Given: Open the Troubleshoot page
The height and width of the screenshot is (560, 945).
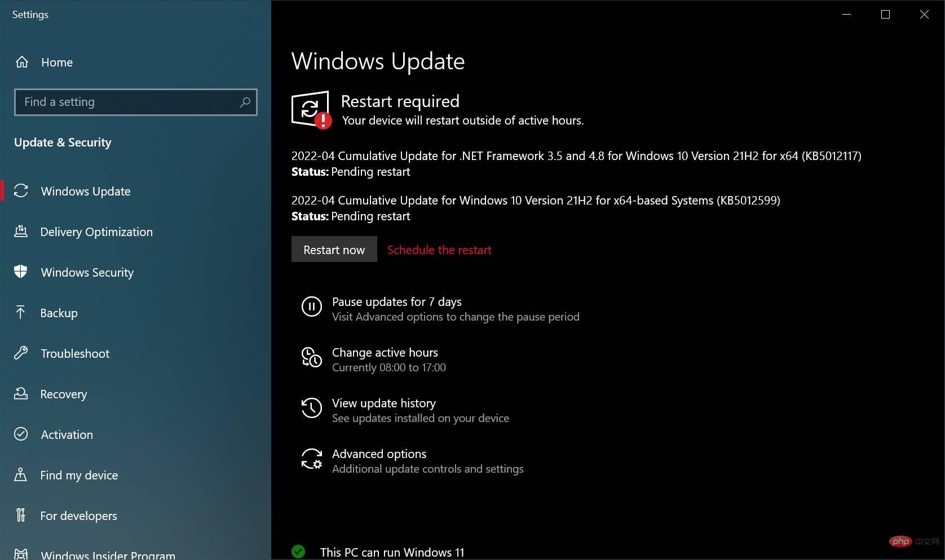Looking at the screenshot, I should (x=135, y=353).
